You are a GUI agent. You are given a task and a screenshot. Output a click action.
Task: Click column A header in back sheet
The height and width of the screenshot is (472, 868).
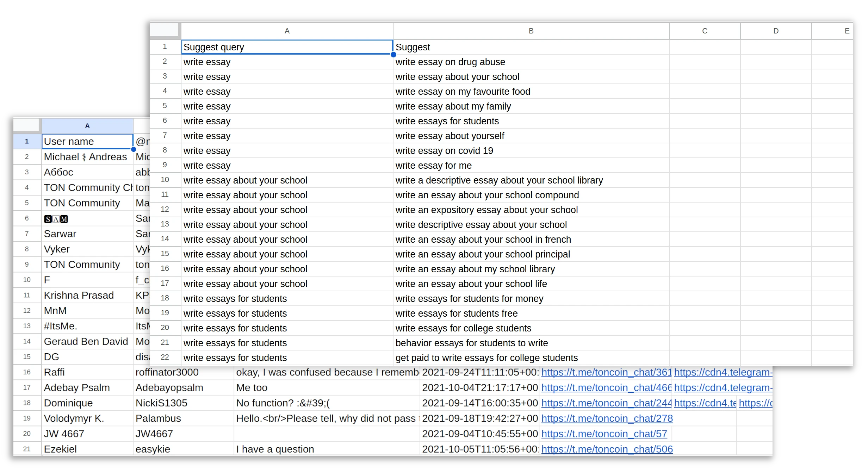(x=87, y=126)
